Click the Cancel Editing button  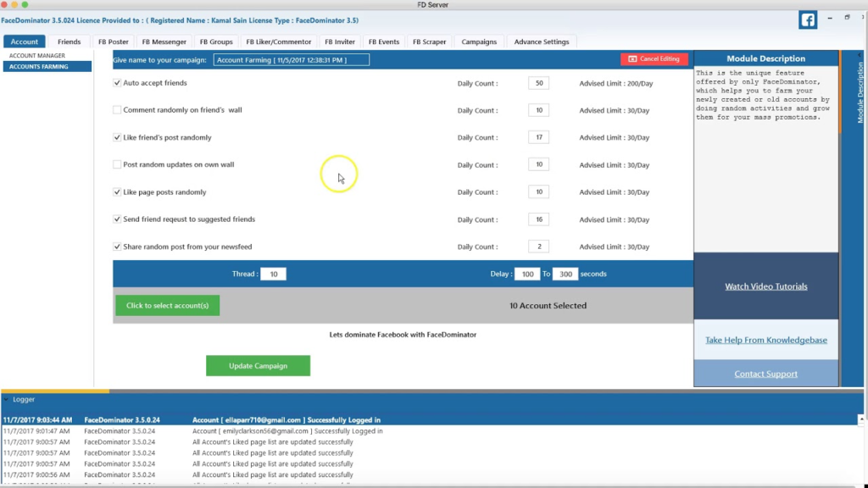(x=654, y=58)
